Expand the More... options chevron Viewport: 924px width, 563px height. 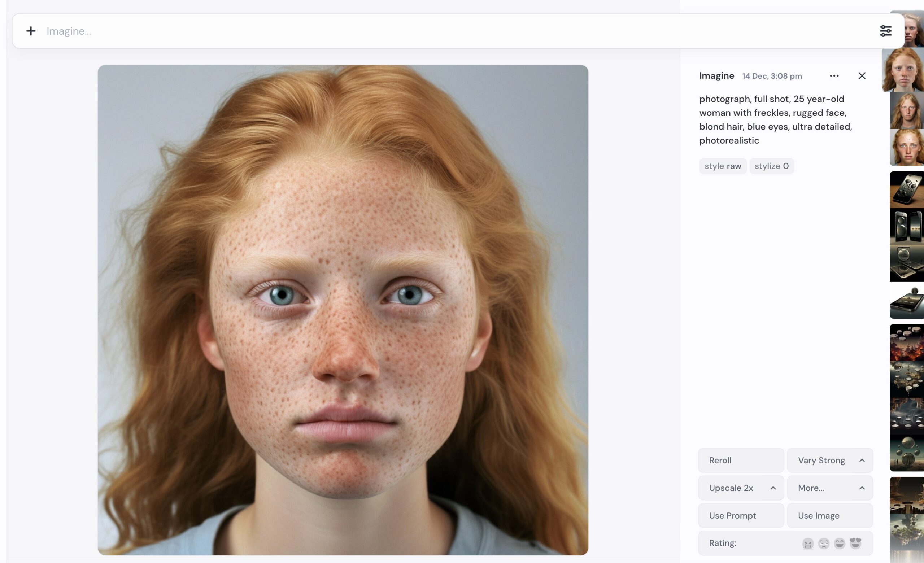click(x=862, y=488)
